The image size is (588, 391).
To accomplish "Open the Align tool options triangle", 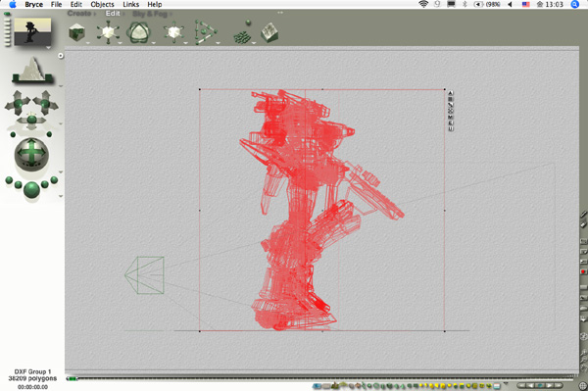I will 218,43.
